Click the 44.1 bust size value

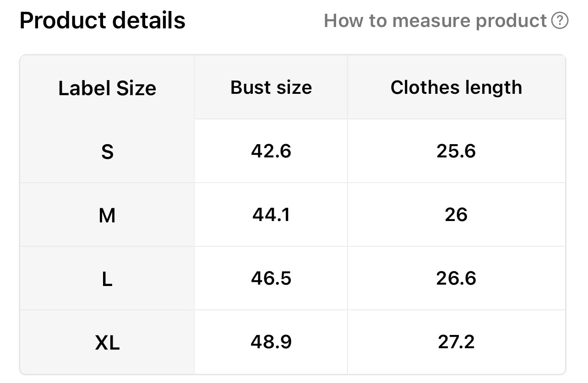tap(271, 215)
